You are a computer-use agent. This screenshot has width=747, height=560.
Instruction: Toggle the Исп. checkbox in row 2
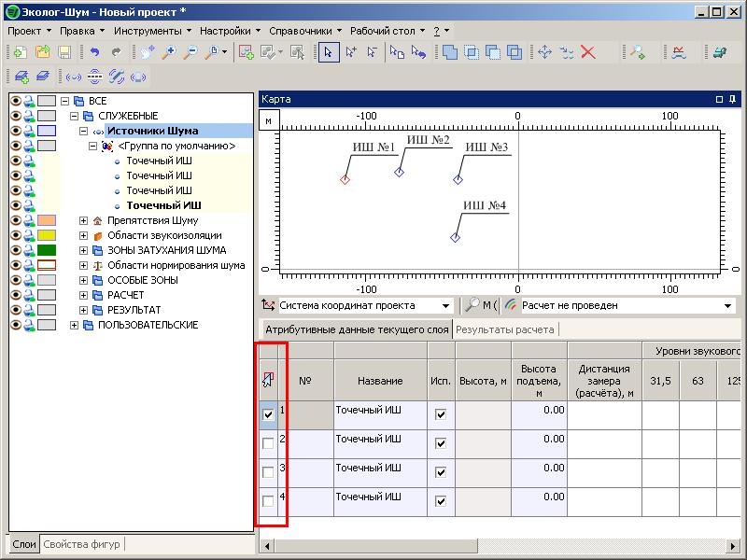441,444
